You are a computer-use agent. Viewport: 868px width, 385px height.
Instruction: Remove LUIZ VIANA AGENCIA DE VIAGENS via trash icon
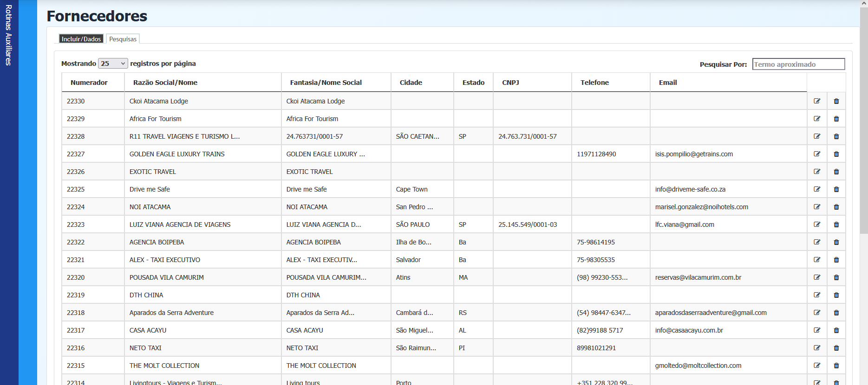click(x=836, y=225)
